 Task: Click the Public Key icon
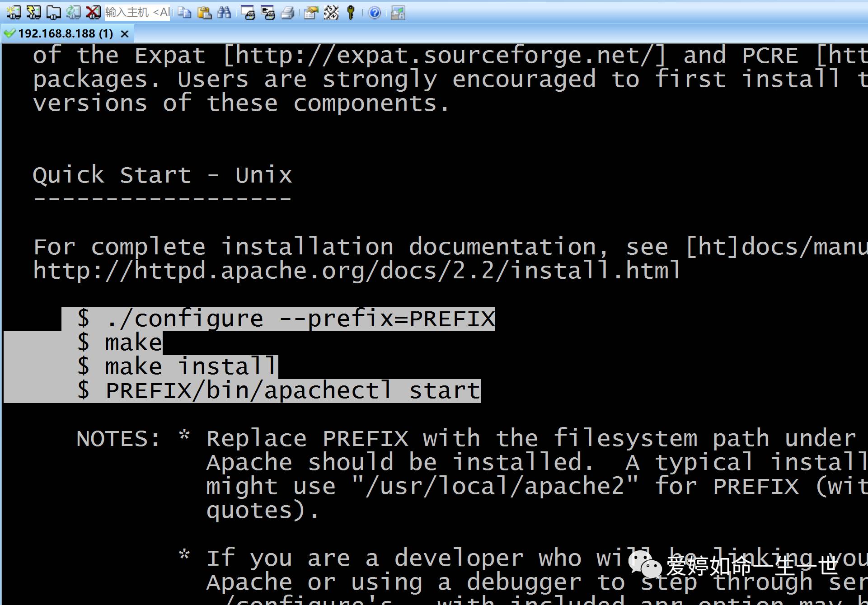tap(351, 13)
